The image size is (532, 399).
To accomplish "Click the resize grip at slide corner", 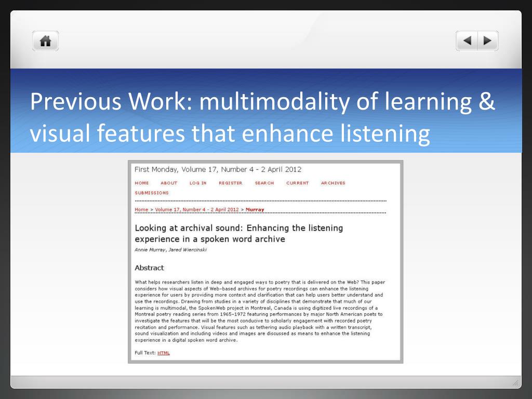I will click(516, 383).
